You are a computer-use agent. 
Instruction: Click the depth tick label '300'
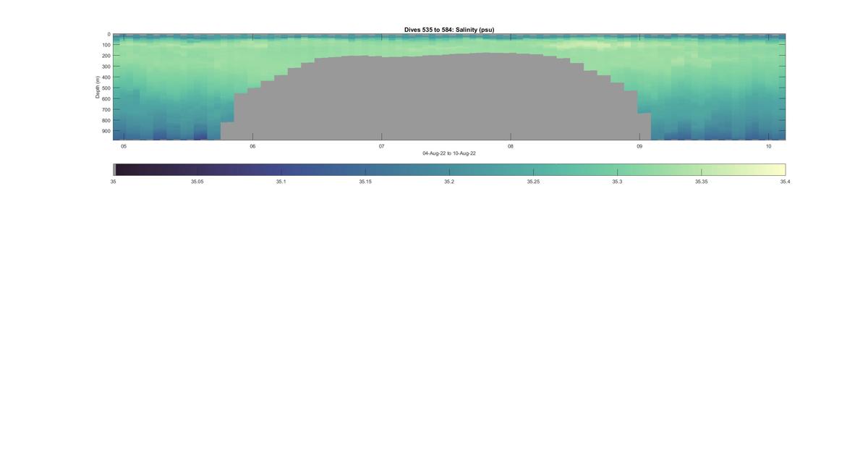(106, 67)
